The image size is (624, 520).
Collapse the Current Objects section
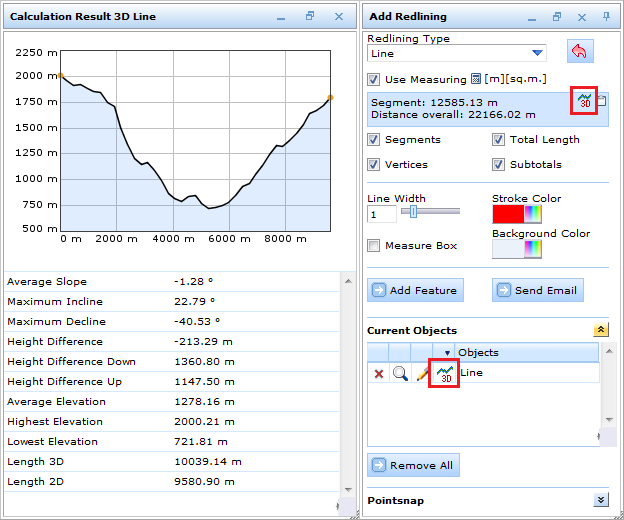tap(600, 330)
